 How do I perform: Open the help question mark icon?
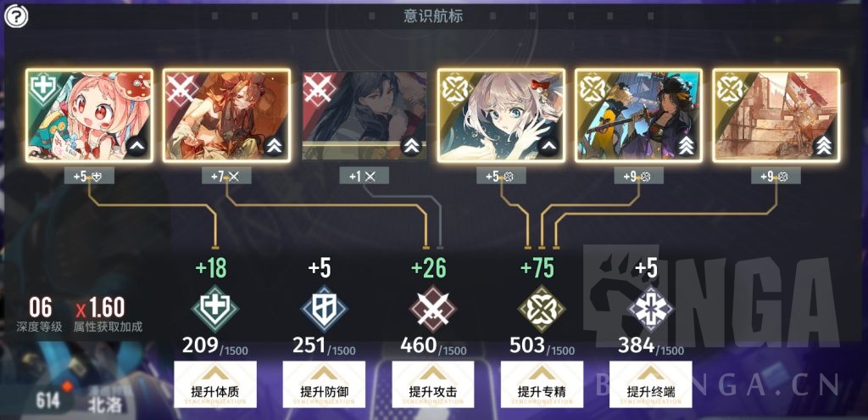pos(16,17)
